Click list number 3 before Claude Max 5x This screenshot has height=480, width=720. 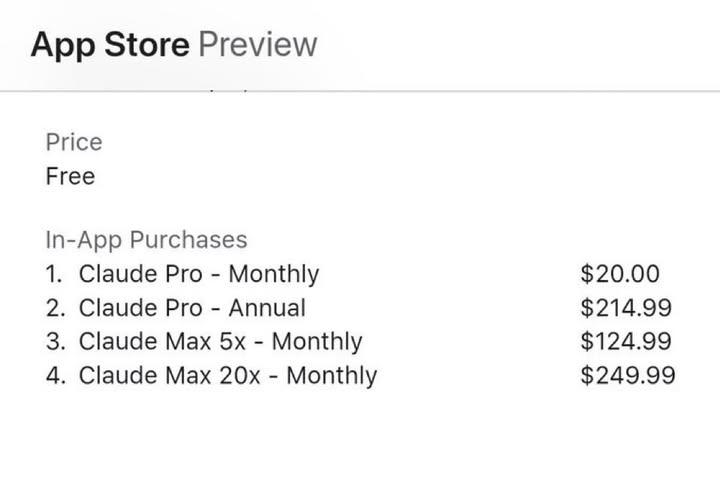click(x=54, y=342)
